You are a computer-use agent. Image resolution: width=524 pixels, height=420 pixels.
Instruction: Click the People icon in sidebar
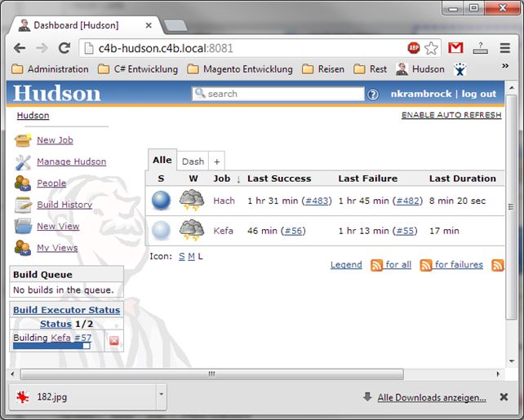(23, 183)
